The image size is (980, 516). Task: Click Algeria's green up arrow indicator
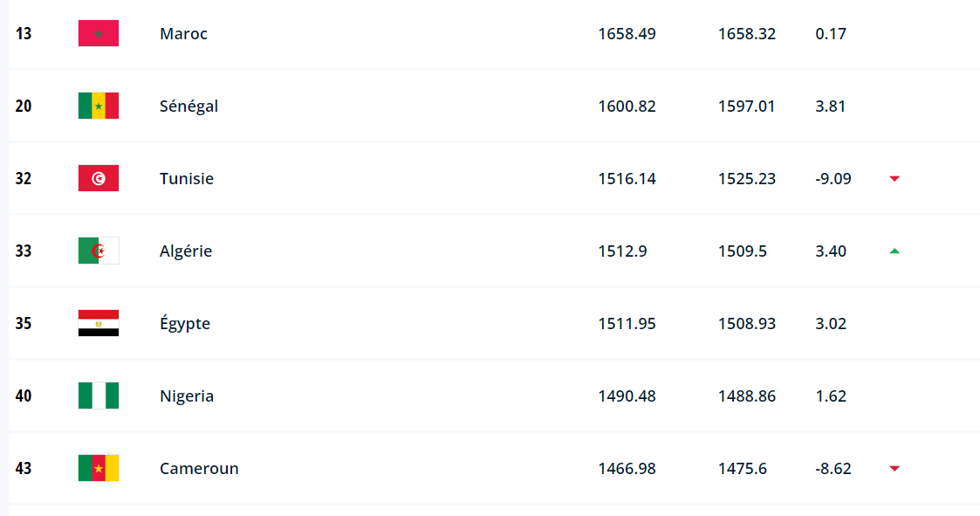(x=894, y=251)
